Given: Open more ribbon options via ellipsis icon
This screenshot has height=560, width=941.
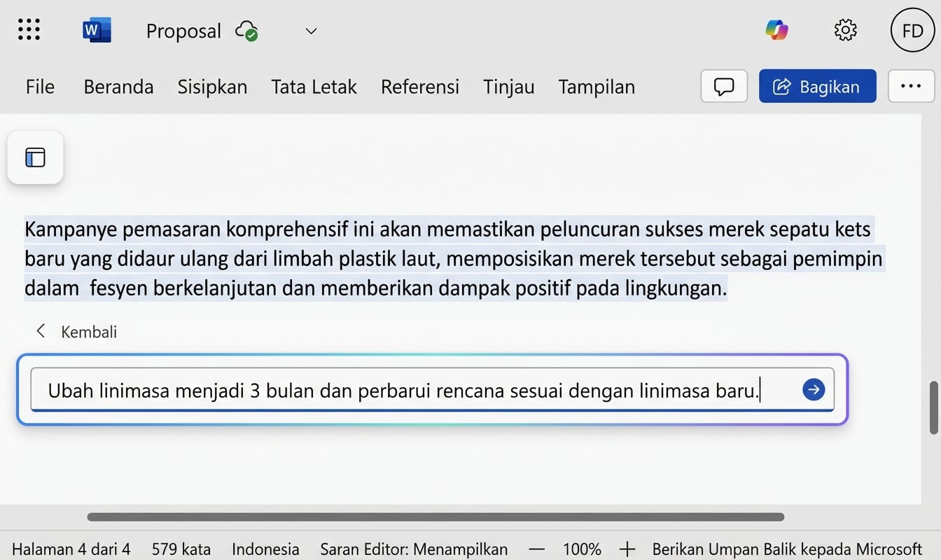Looking at the screenshot, I should [x=911, y=85].
